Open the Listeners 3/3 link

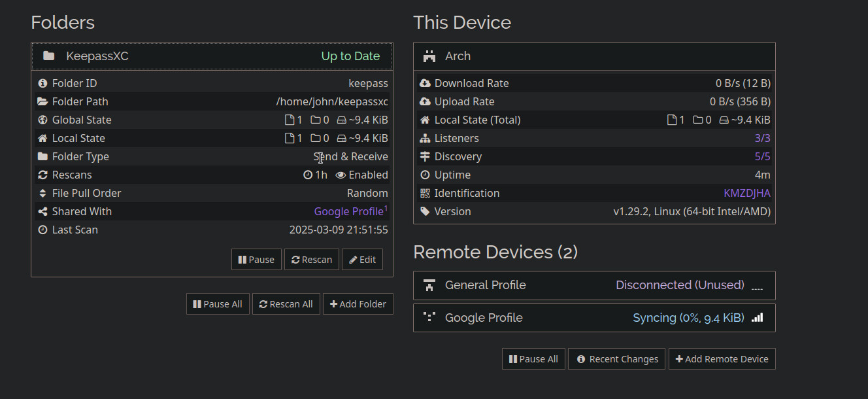pyautogui.click(x=762, y=139)
